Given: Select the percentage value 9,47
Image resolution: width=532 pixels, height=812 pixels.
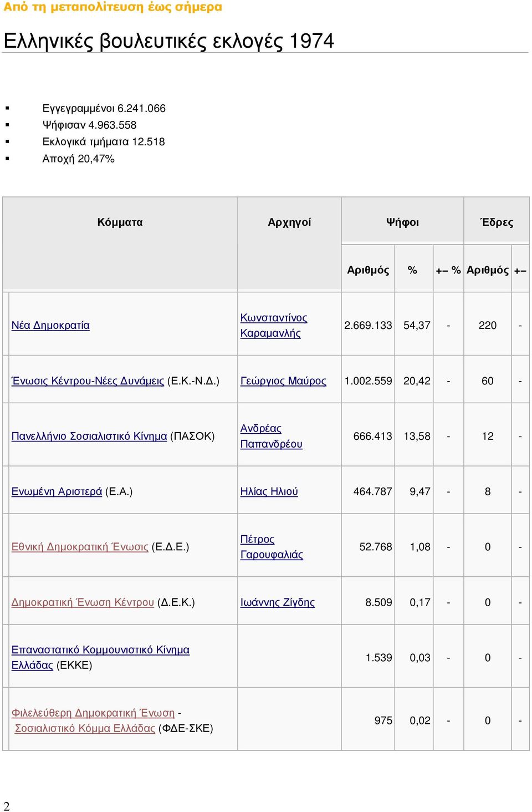Looking at the screenshot, I should tap(420, 492).
